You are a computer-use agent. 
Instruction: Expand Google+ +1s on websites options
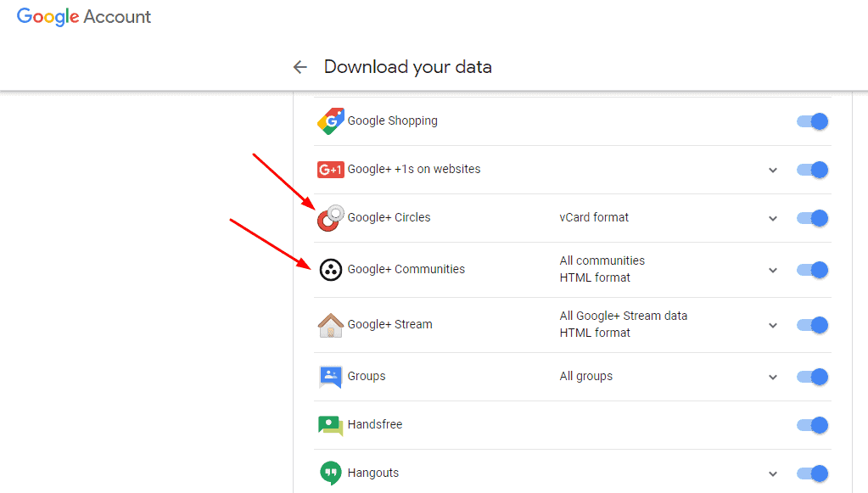pyautogui.click(x=773, y=170)
